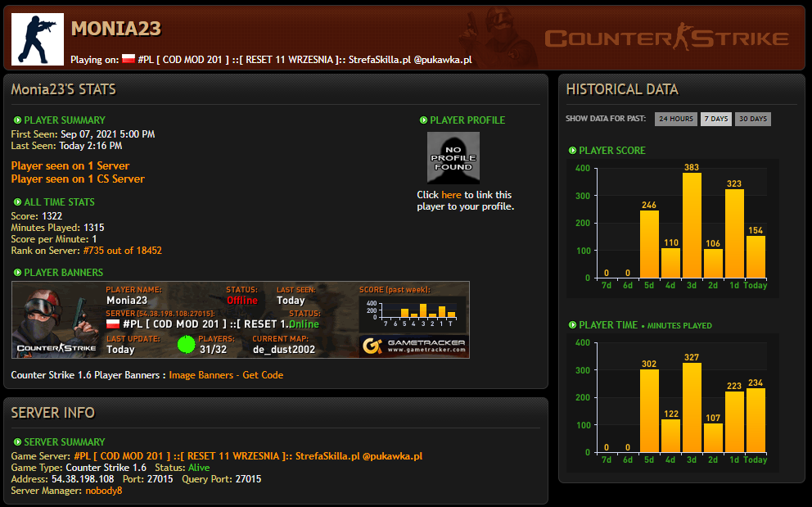812x507 pixels.
Task: Click the Counter-Strike player avatar icon
Action: pyautogui.click(x=38, y=39)
